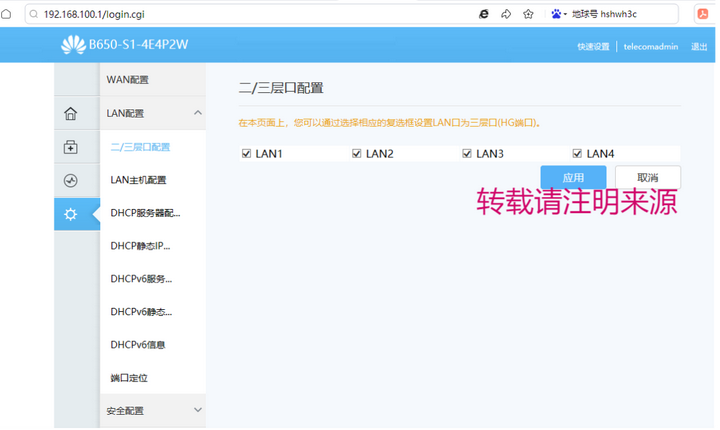Toggle the LAN1 checkbox
The image size is (720, 430).
click(247, 153)
